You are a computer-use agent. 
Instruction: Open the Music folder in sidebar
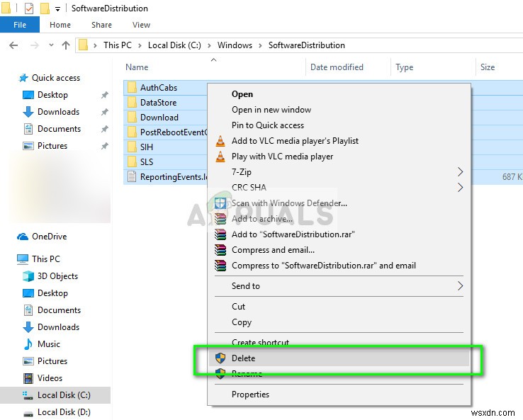click(49, 344)
